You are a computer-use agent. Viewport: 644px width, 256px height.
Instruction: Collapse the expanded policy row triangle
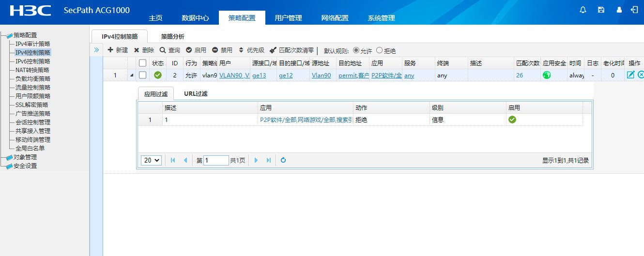pos(131,75)
